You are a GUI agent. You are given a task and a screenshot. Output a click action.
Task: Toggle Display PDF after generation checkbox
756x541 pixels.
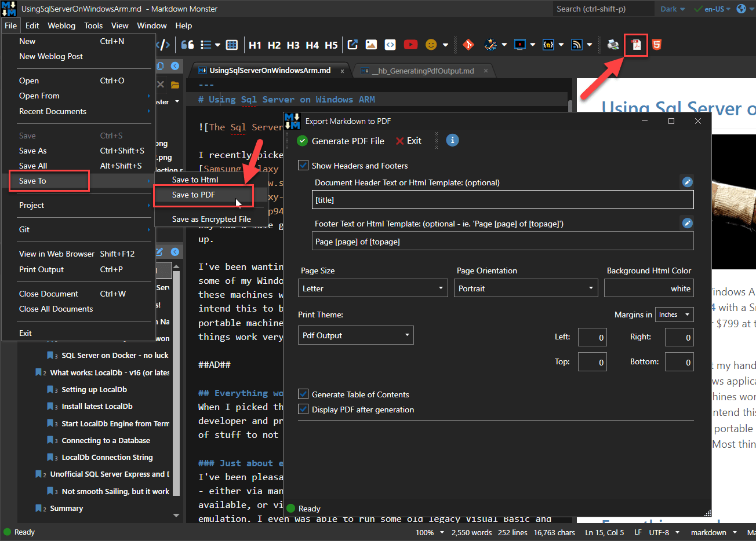point(303,409)
